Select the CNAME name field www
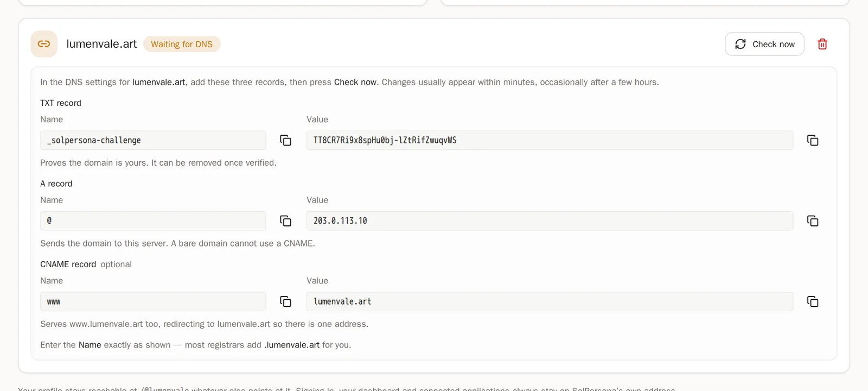 153,301
